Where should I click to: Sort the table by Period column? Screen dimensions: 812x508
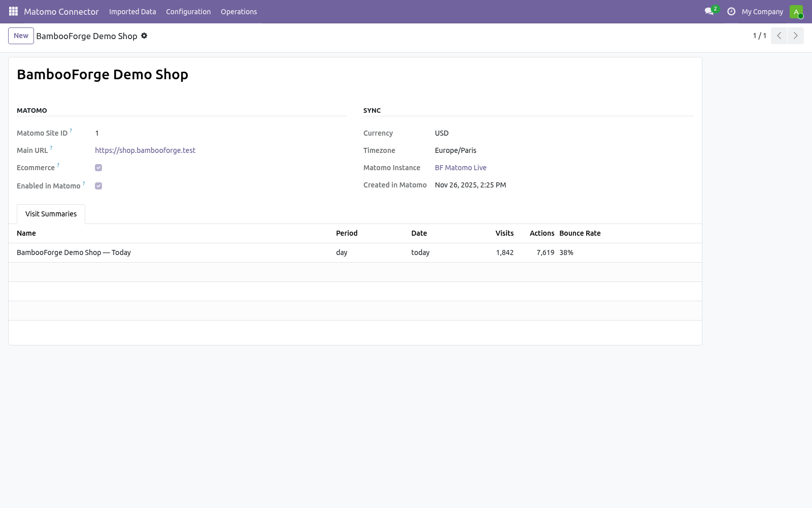(347, 233)
